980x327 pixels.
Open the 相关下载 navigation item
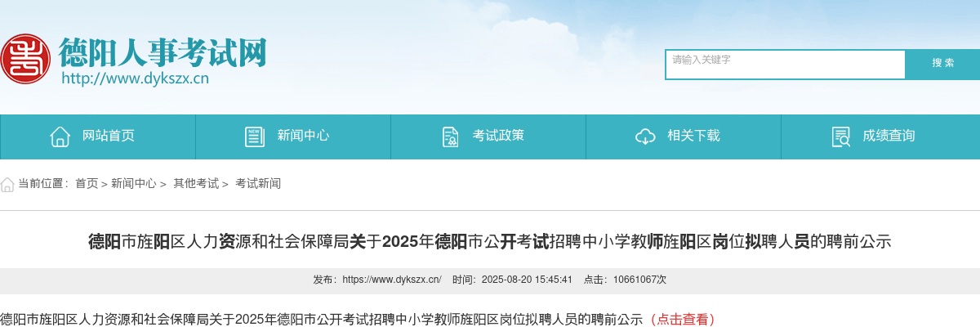click(684, 137)
